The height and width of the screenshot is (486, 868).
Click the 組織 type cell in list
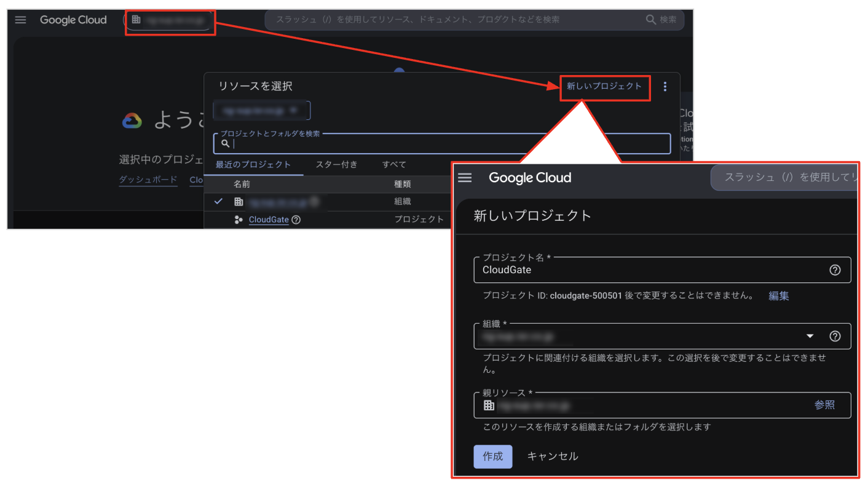[x=403, y=201]
